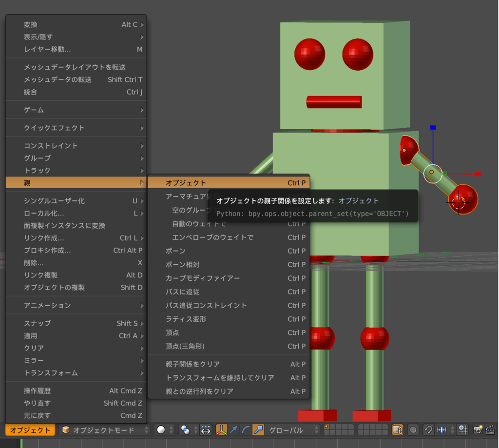Viewport: 499px width, 448px height.
Task: Choose メッシュデータレイアウトを転送
Action: click(x=76, y=67)
